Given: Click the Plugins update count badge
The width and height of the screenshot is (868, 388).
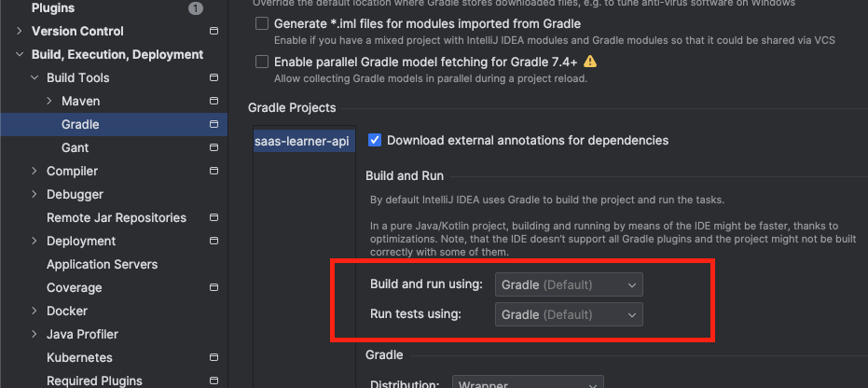Looking at the screenshot, I should pos(196,8).
